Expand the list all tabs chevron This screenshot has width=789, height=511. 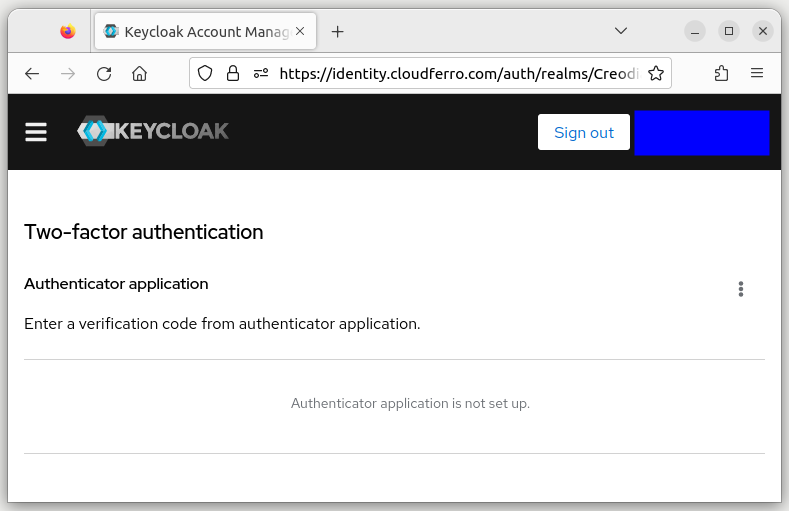[x=621, y=31]
